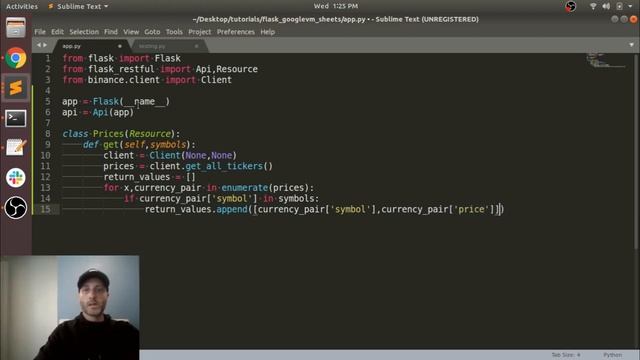This screenshot has width=640, height=360.
Task: Click 'symbols' parameter on line 9
Action: coord(168,144)
